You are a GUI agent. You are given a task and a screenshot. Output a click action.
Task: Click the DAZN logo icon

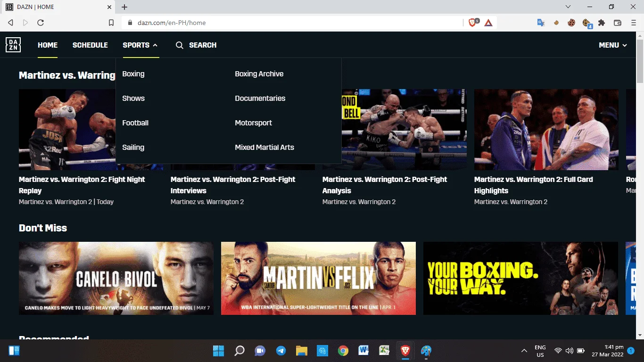click(13, 45)
